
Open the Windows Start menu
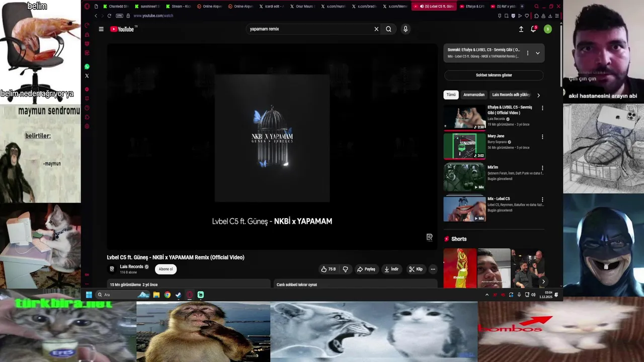[89, 295]
